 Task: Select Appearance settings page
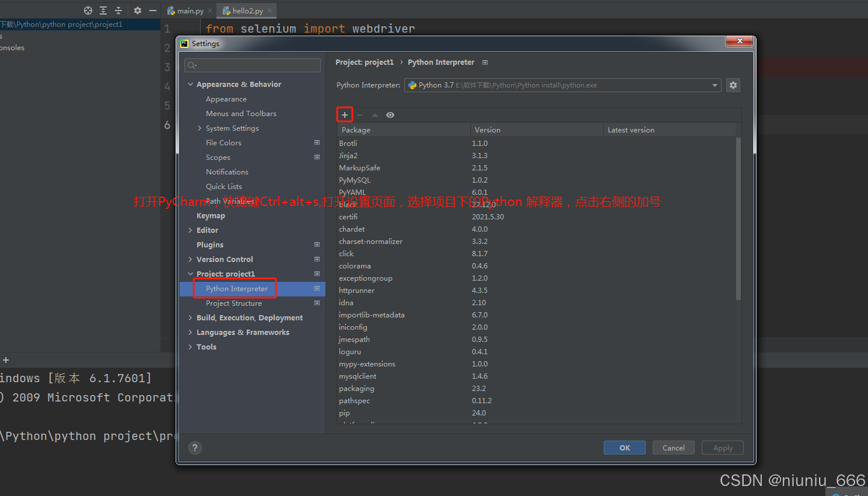[x=226, y=99]
